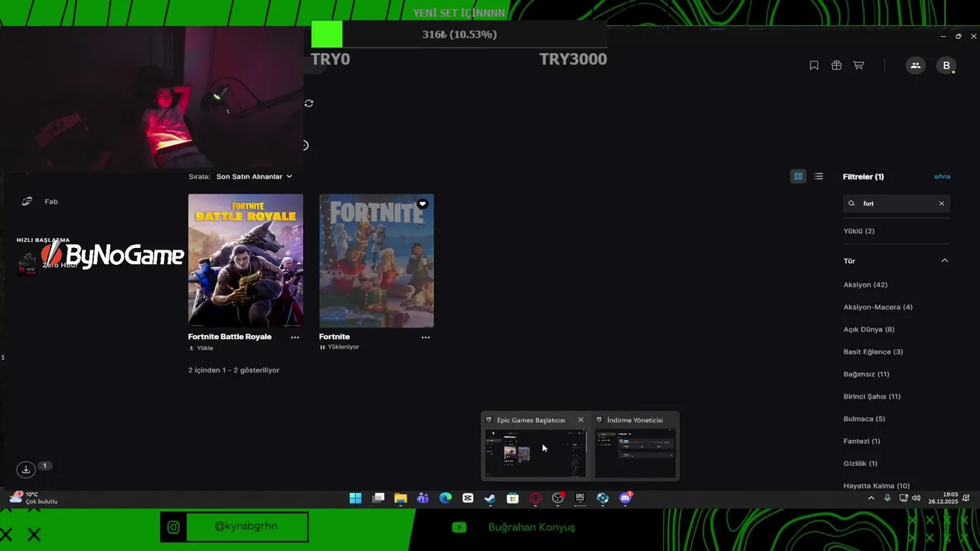Toggle the Yüklü (2) filter

tap(859, 231)
